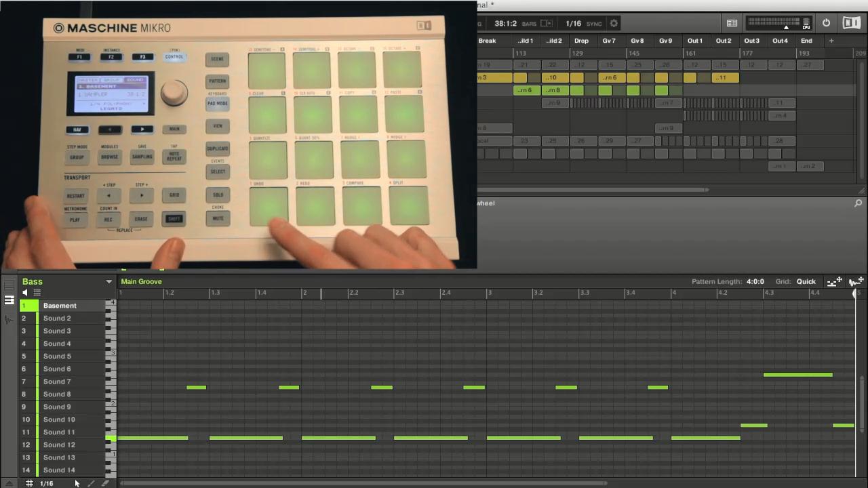
Task: Click the pattern editor horizontal scrollbar
Action: (363, 483)
